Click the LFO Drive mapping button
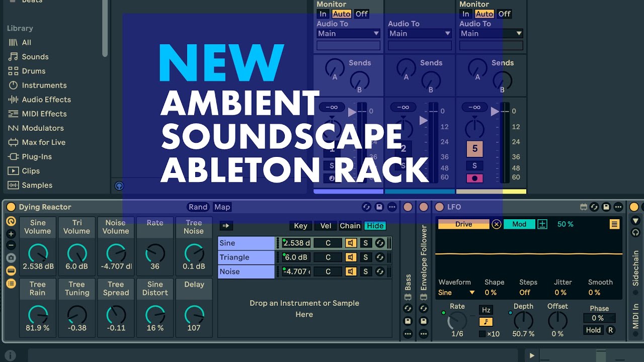This screenshot has height=362, width=644. (463, 224)
